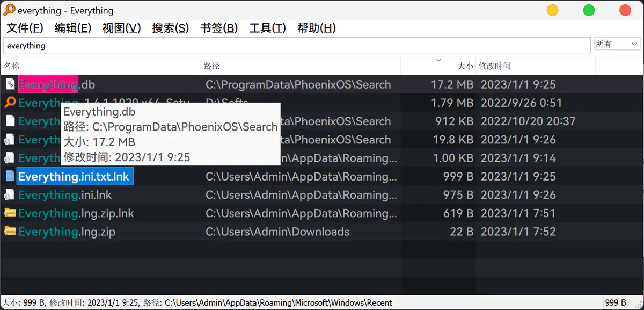Click the blank file icon on the 912 KB row

[x=10, y=121]
